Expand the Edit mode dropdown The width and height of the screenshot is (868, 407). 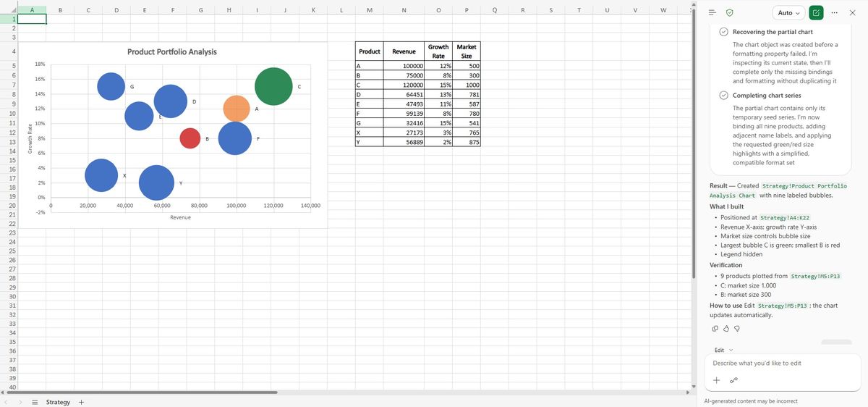click(x=724, y=350)
